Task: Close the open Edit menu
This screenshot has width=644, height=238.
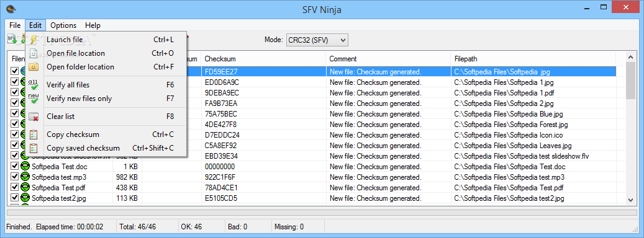Action: [x=35, y=25]
